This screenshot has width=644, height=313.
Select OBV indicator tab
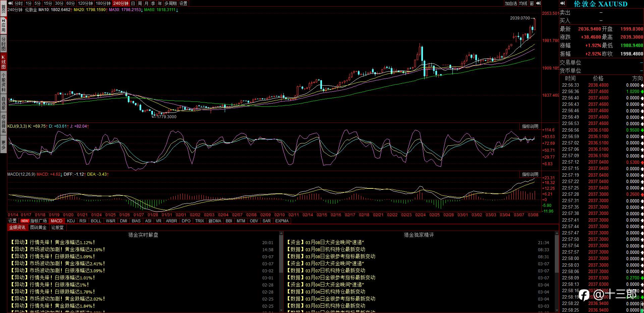[x=254, y=221]
